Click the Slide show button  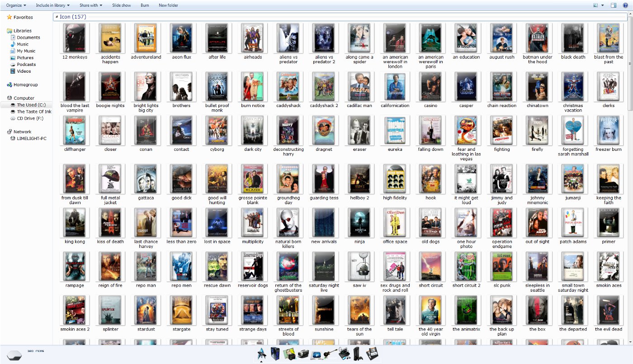tap(122, 5)
